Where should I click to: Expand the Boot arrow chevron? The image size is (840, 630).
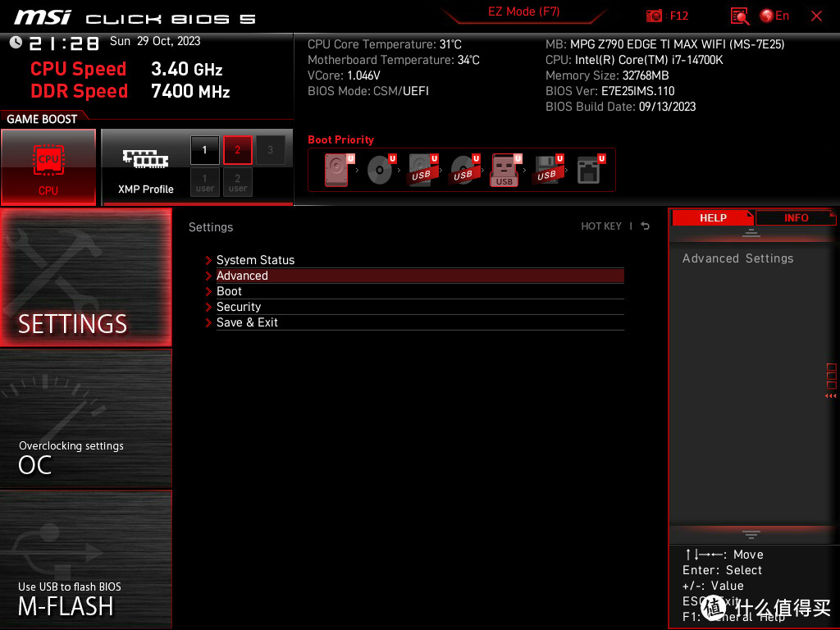tap(209, 291)
